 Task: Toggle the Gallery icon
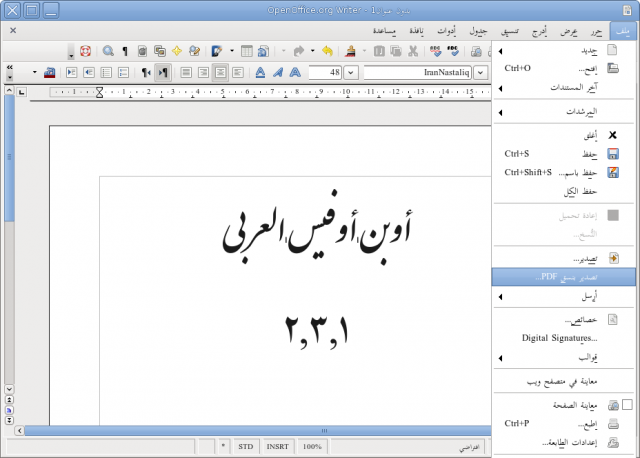[160, 51]
